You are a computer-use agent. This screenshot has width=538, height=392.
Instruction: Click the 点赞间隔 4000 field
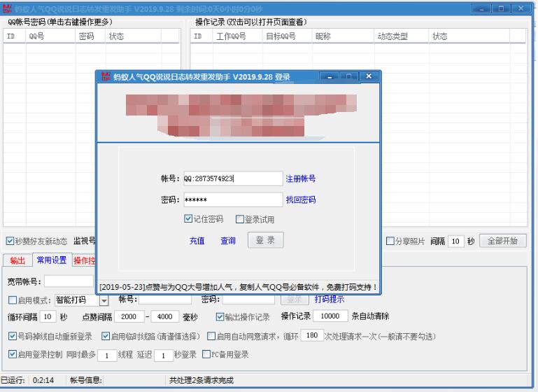click(165, 316)
